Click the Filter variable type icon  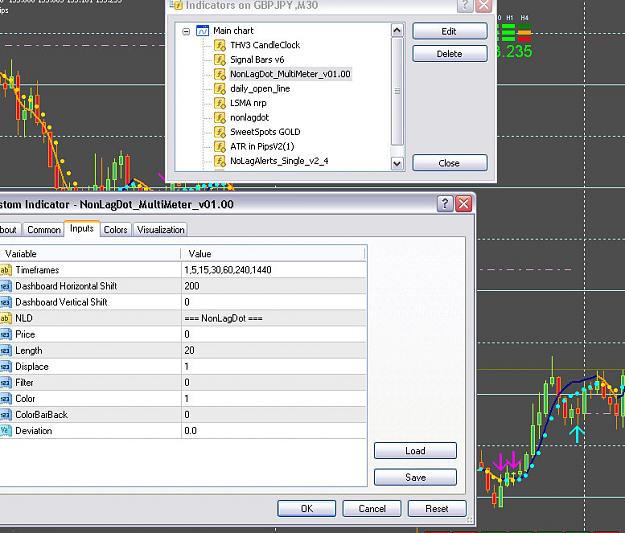pyautogui.click(x=5, y=383)
